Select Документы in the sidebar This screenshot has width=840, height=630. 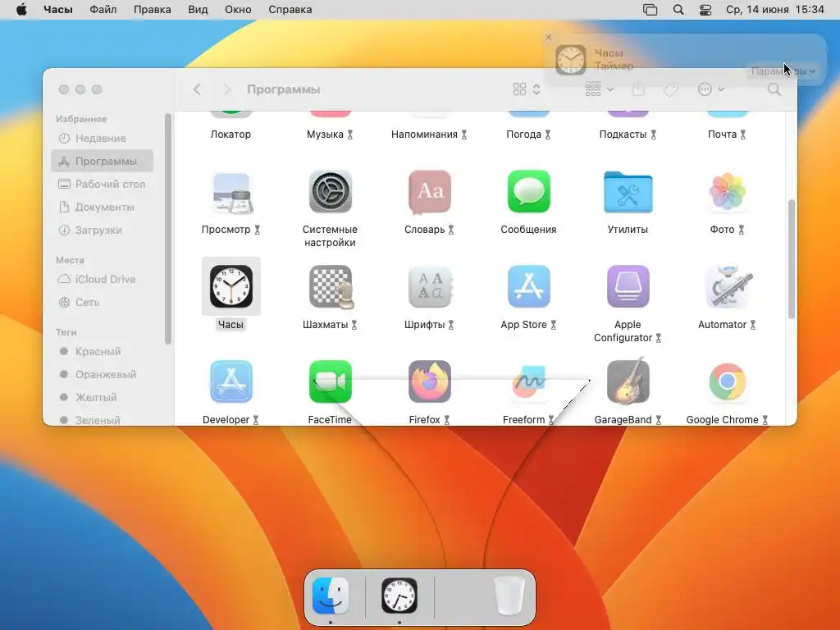[x=103, y=207]
